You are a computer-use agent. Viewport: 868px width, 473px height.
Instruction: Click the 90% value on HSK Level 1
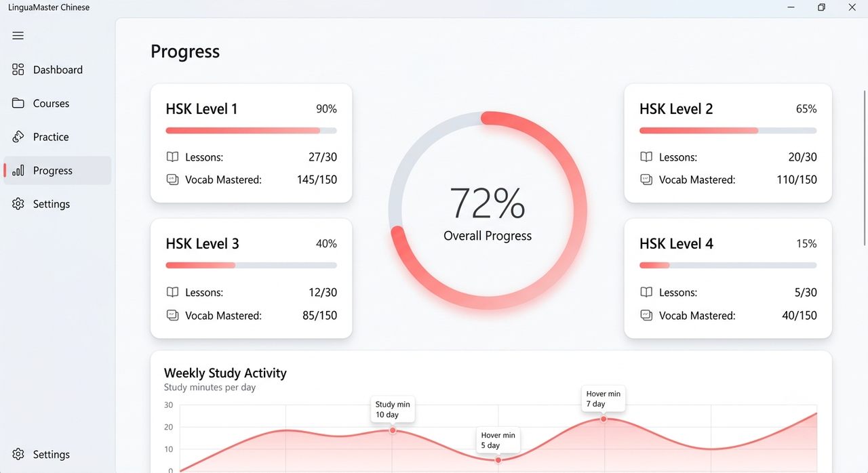point(326,108)
